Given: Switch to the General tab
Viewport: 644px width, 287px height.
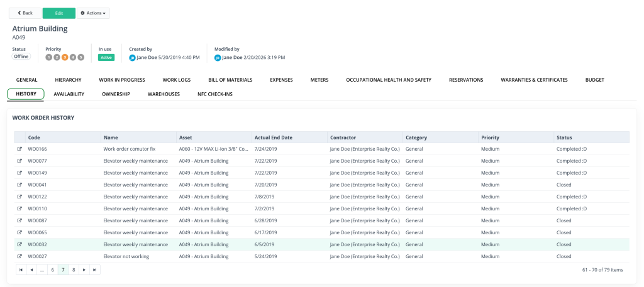Looking at the screenshot, I should coord(26,80).
